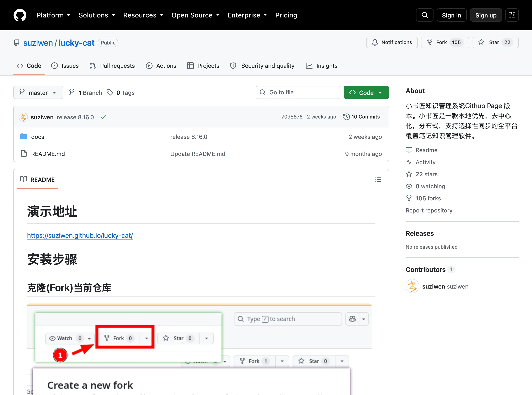Open the appearance settings sliders icon
The height and width of the screenshot is (395, 532).
[512, 15]
